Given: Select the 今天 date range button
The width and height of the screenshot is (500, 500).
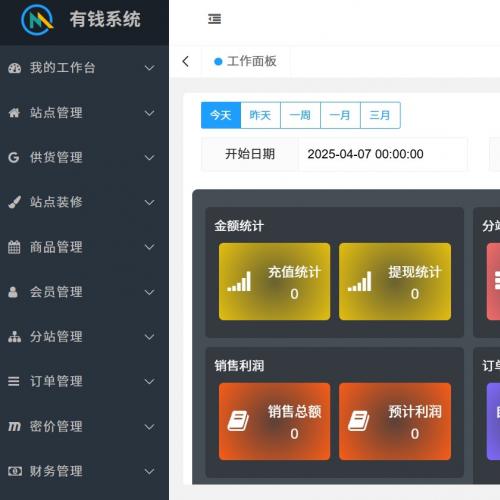Looking at the screenshot, I should coord(221,115).
